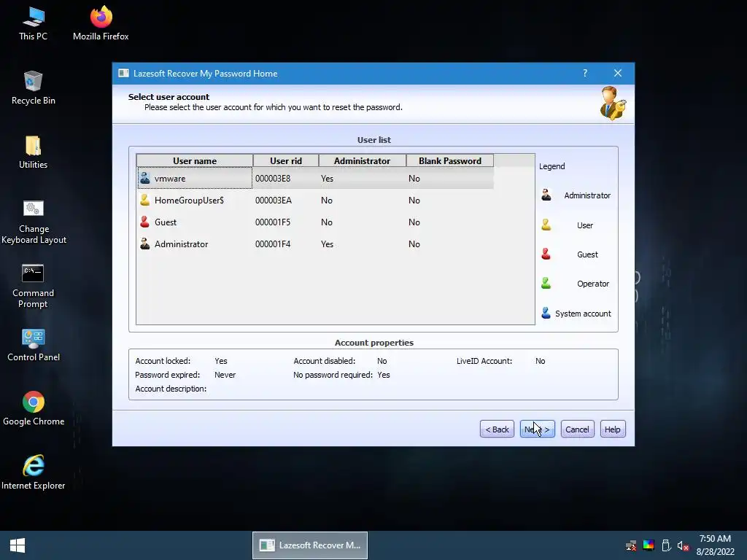Proceed with the Next > button
Screen dimensions: 747x560
click(x=537, y=429)
